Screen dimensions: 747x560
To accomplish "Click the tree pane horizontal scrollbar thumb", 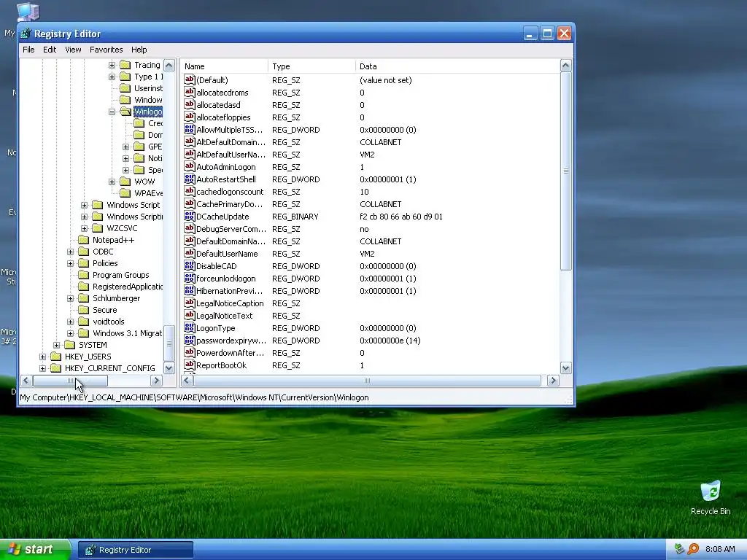I will coord(70,381).
